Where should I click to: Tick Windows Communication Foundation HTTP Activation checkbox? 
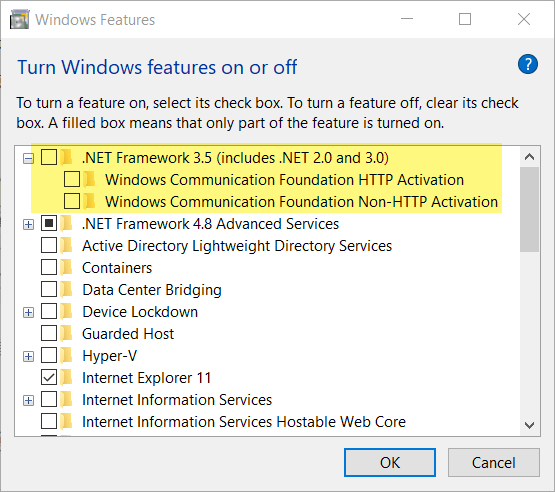pos(72,179)
